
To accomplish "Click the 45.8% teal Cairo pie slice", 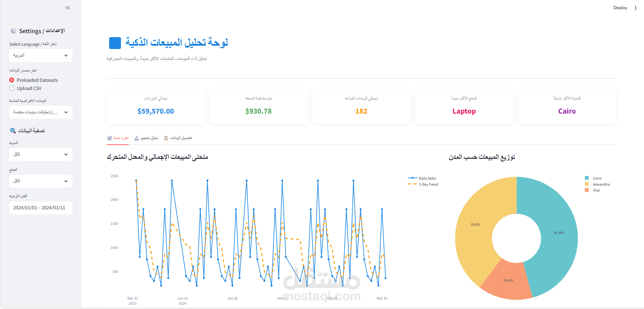I will click(x=559, y=233).
